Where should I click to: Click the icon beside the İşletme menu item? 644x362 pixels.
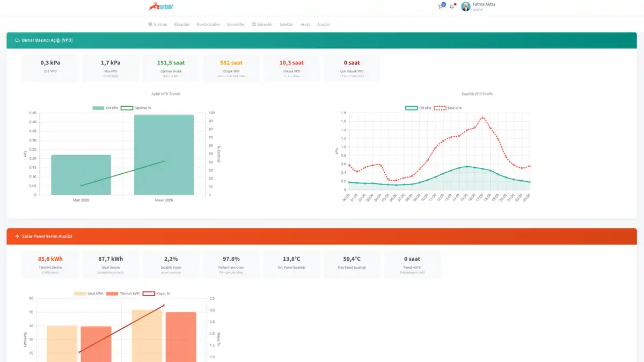click(x=150, y=24)
